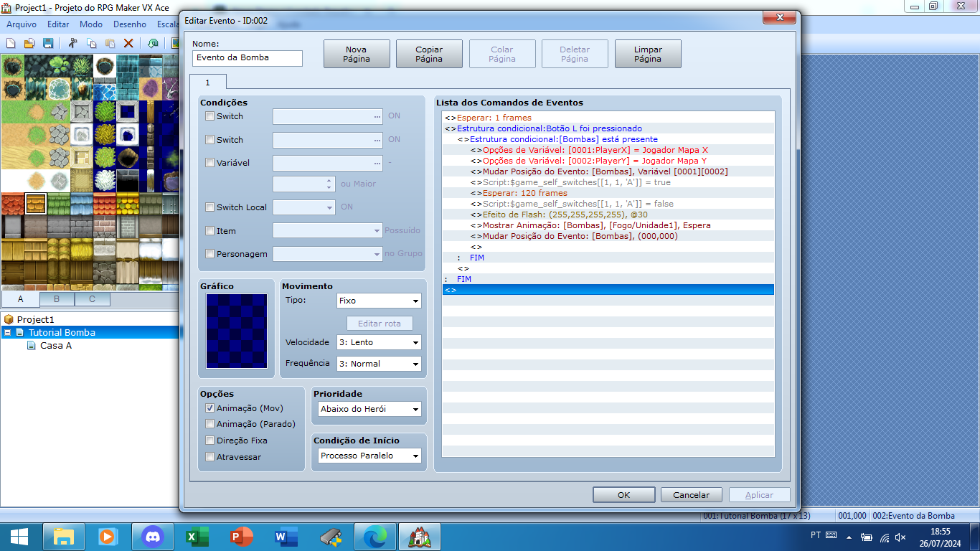Select event page tab 1
Viewport: 980px width, 551px height.
click(208, 83)
